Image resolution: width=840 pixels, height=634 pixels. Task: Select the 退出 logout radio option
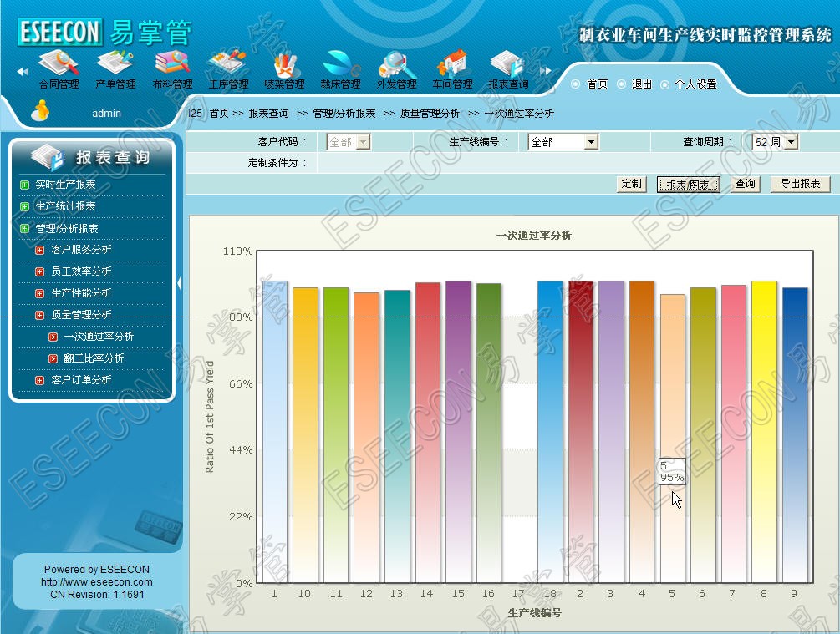[x=621, y=84]
